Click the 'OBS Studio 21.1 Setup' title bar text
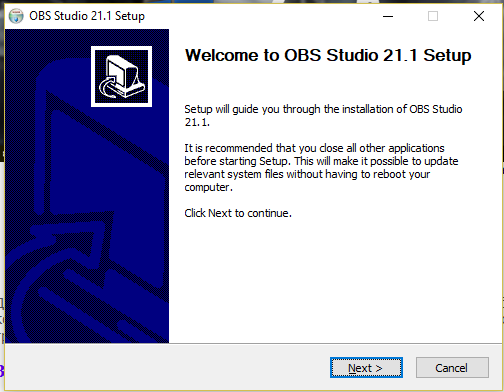 87,16
